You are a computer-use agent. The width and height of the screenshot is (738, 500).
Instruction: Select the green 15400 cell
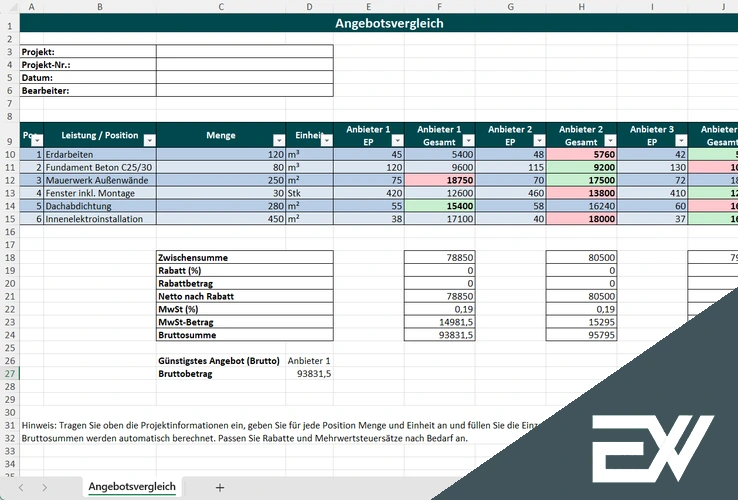click(440, 206)
